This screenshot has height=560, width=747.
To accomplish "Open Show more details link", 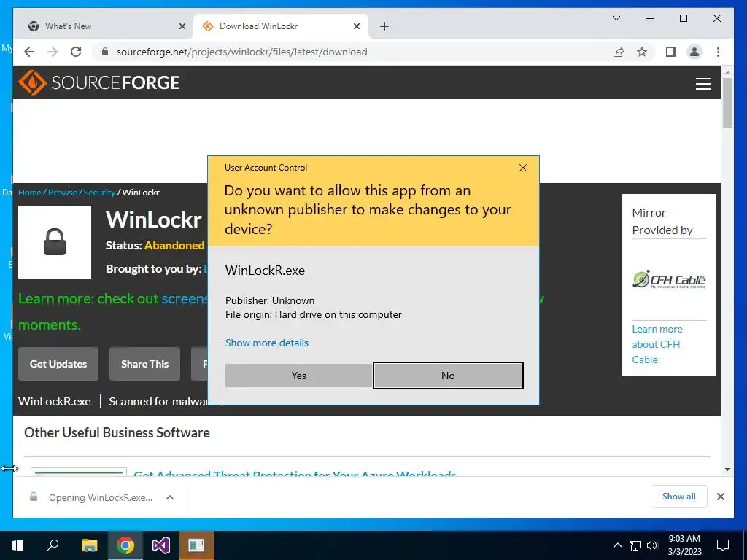I will 267,343.
